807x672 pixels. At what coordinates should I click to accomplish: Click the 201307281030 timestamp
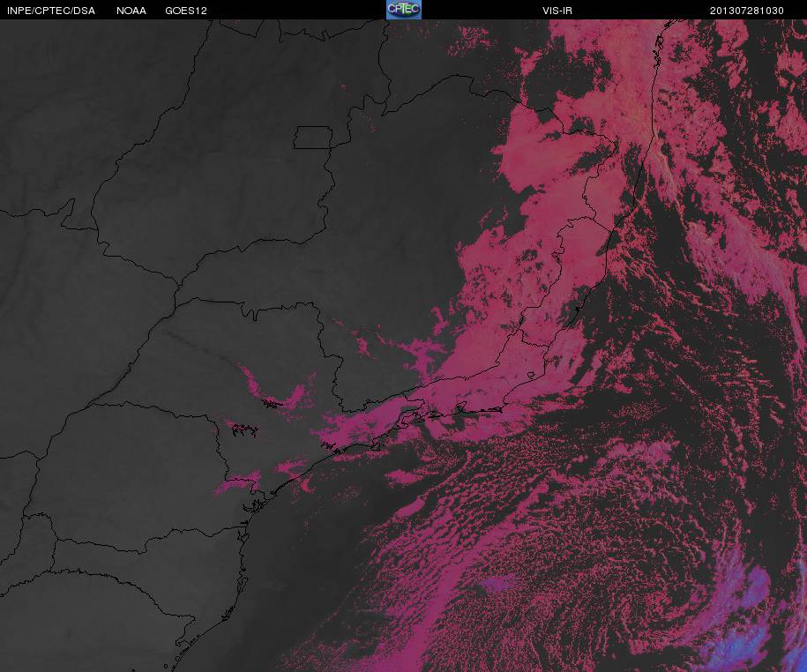[747, 11]
